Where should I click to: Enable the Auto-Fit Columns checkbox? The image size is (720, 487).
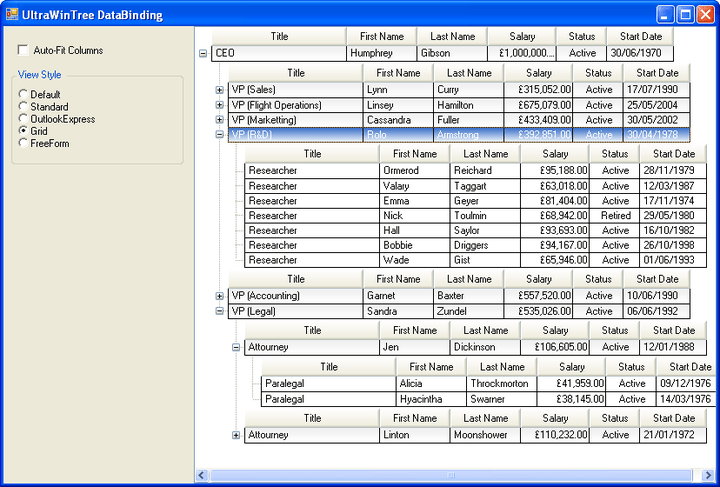tap(23, 50)
